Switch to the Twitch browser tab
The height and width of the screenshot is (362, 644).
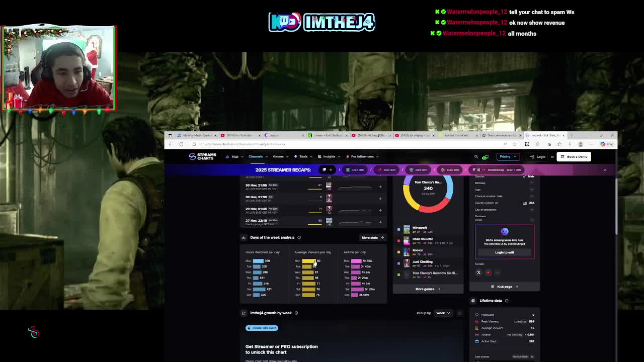pyautogui.click(x=285, y=135)
